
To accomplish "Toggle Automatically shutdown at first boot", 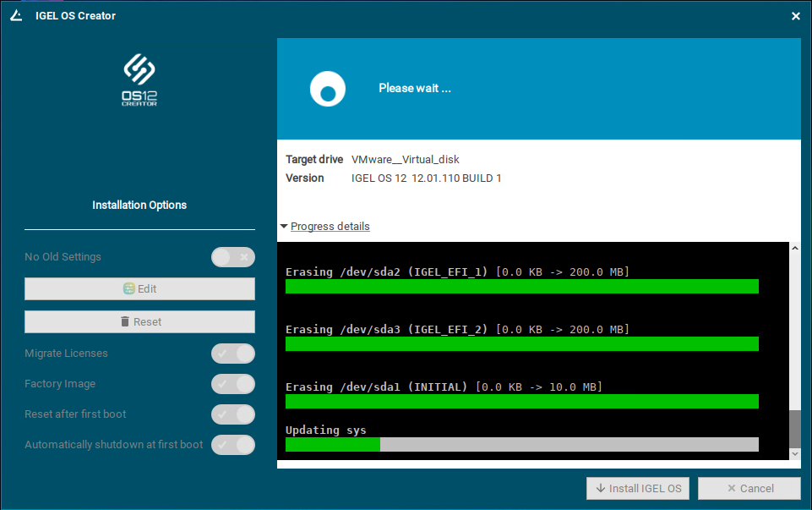I will click(x=233, y=445).
